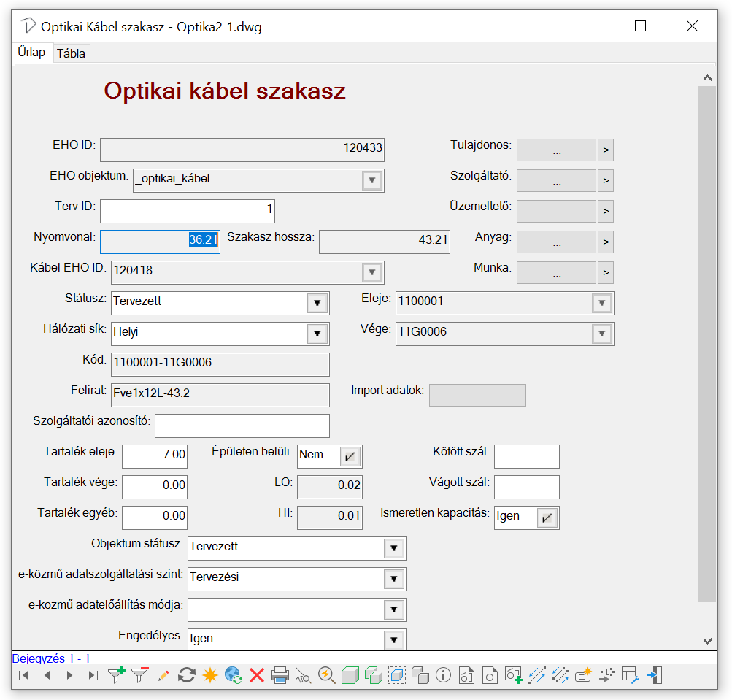The height and width of the screenshot is (700, 732).
Task: Click the remove filter funnel with minus
Action: pyautogui.click(x=139, y=675)
